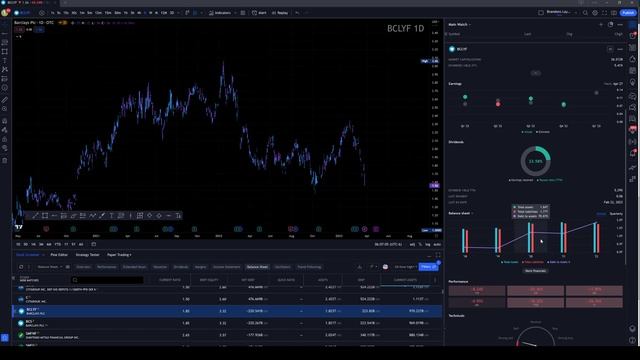Screen dimensions: 640x360
Task: Open the Balance Sheet column set dropdown
Action: (x=50, y=267)
